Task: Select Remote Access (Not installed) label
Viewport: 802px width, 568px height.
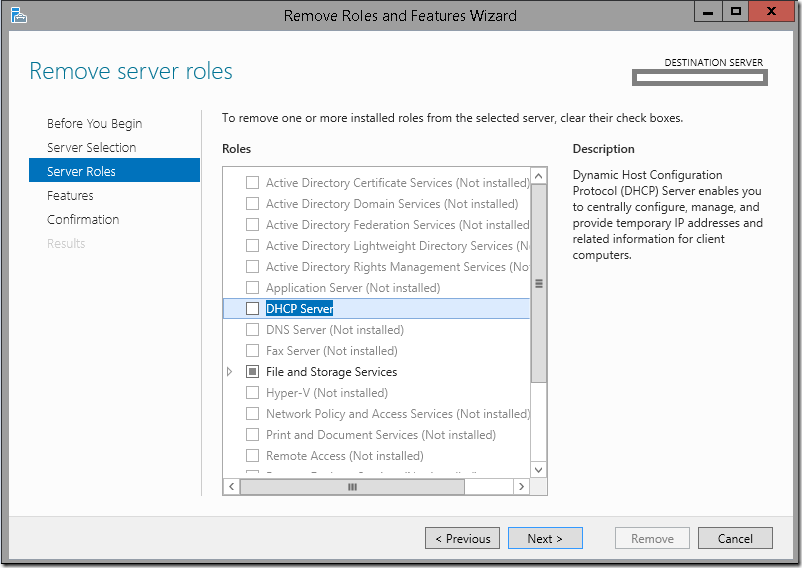Action: click(345, 456)
